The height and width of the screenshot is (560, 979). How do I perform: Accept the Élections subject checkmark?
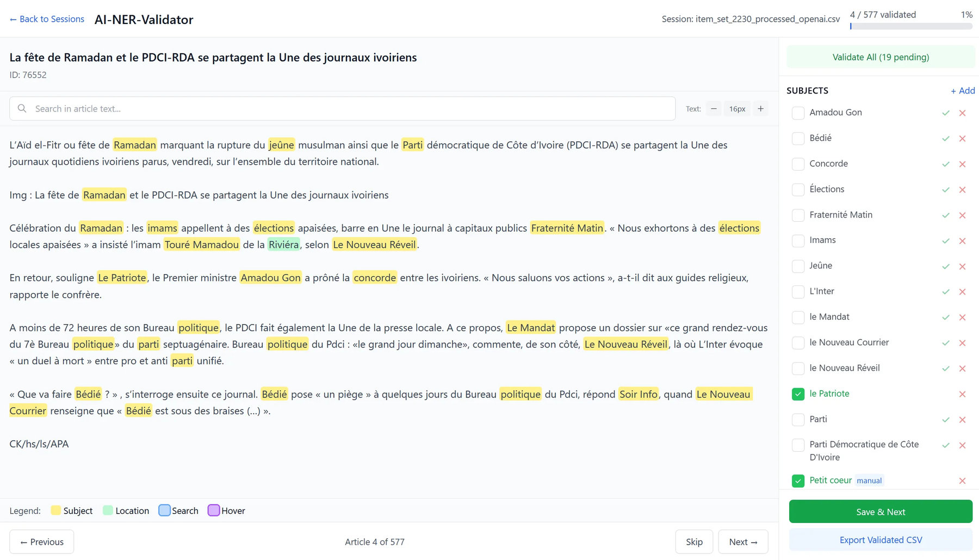pos(946,190)
